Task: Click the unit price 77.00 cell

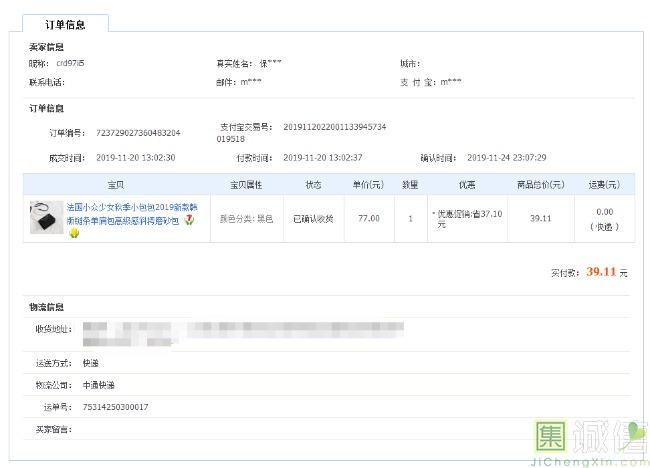Action: pos(369,218)
